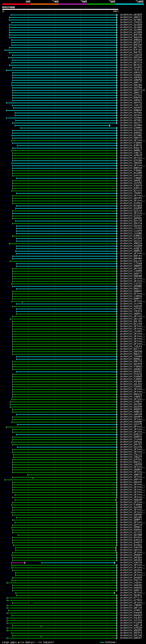Click hit label UniRef100_Q01291
Viewport: 146px width, 644px height.
[131, 447]
